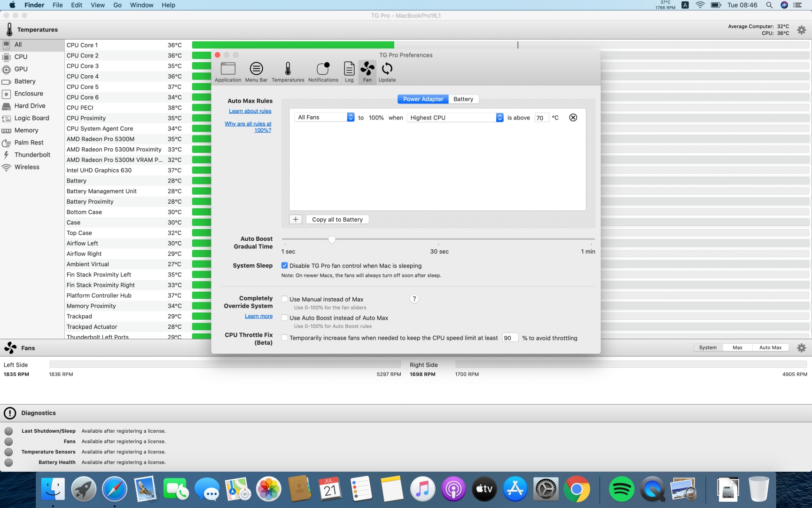Open the Fans section gear settings

click(801, 348)
